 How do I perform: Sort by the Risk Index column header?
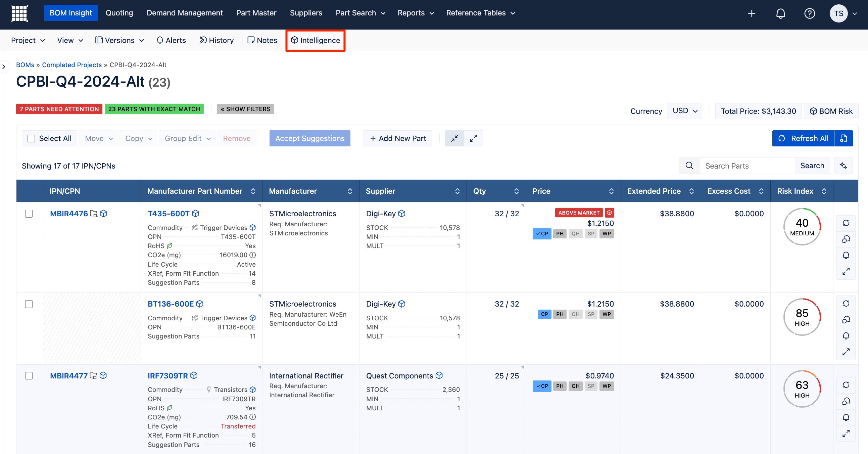(x=801, y=191)
